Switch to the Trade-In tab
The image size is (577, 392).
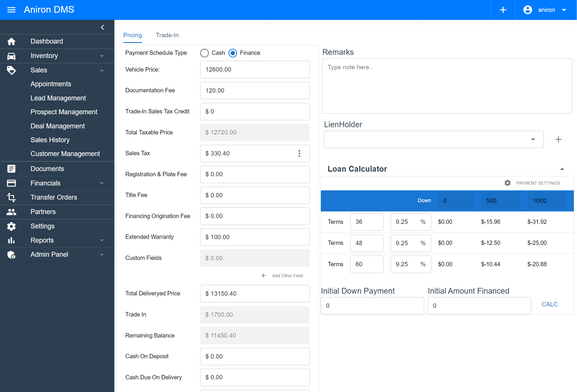(x=167, y=35)
